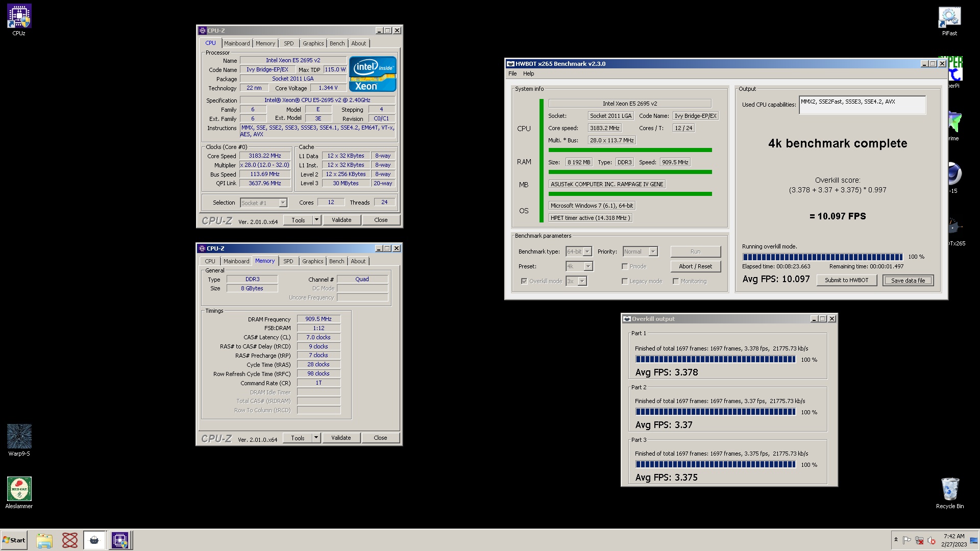Viewport: 980px width, 551px height.
Task: Click the Part 3 progress bar
Action: point(716,464)
